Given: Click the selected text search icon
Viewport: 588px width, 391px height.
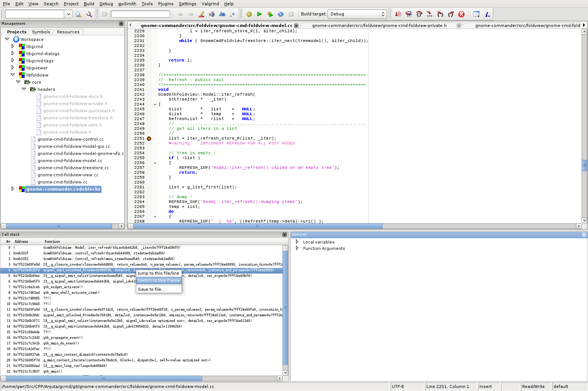Looking at the screenshot, I should click(212, 14).
